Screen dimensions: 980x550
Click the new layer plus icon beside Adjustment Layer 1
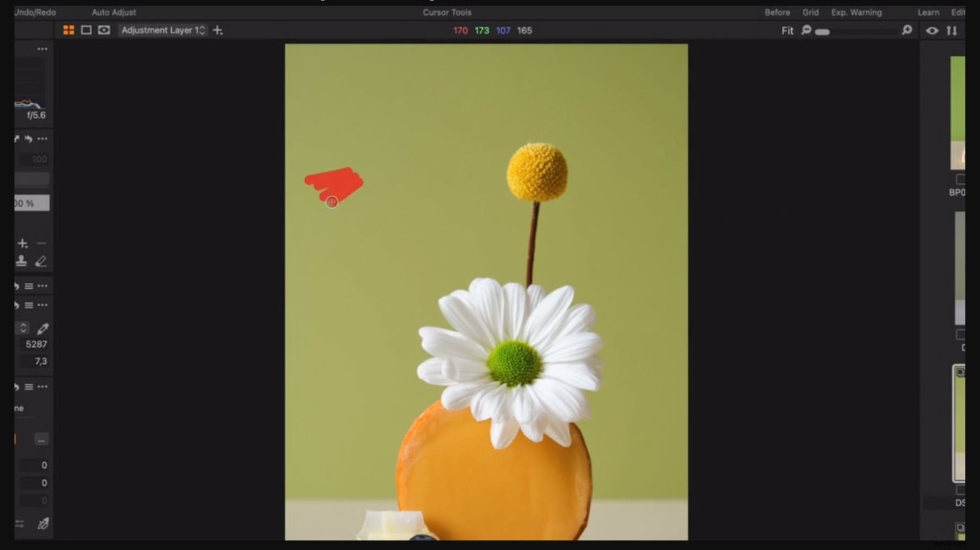point(218,30)
